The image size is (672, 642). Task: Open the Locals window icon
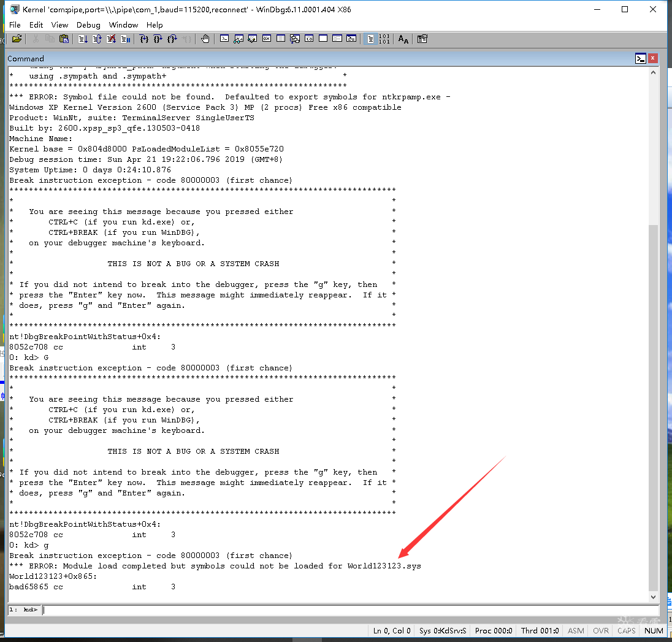(x=253, y=39)
